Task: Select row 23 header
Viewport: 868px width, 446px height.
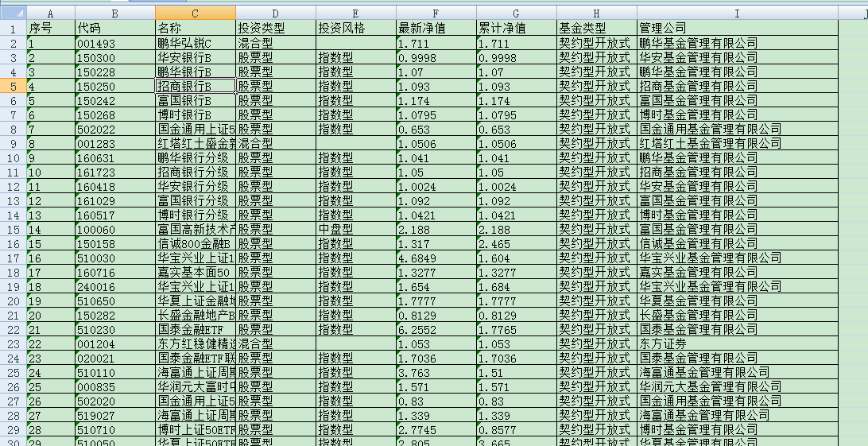Action: [x=13, y=343]
